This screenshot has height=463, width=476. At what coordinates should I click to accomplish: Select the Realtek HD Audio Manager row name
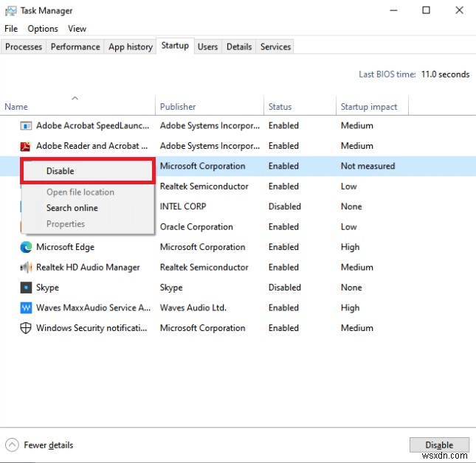pos(88,268)
